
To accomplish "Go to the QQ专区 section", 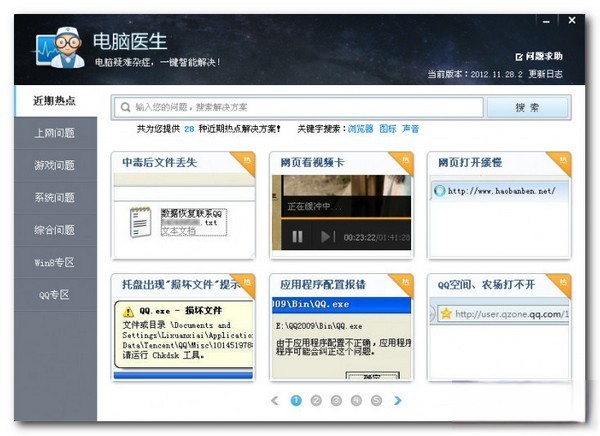I will pos(55,295).
